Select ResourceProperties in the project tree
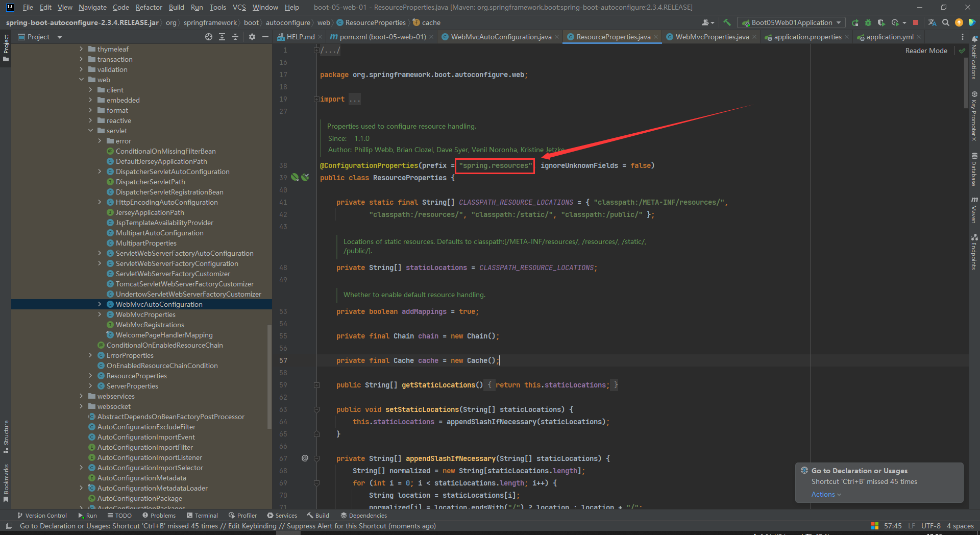This screenshot has height=535, width=980. point(136,376)
